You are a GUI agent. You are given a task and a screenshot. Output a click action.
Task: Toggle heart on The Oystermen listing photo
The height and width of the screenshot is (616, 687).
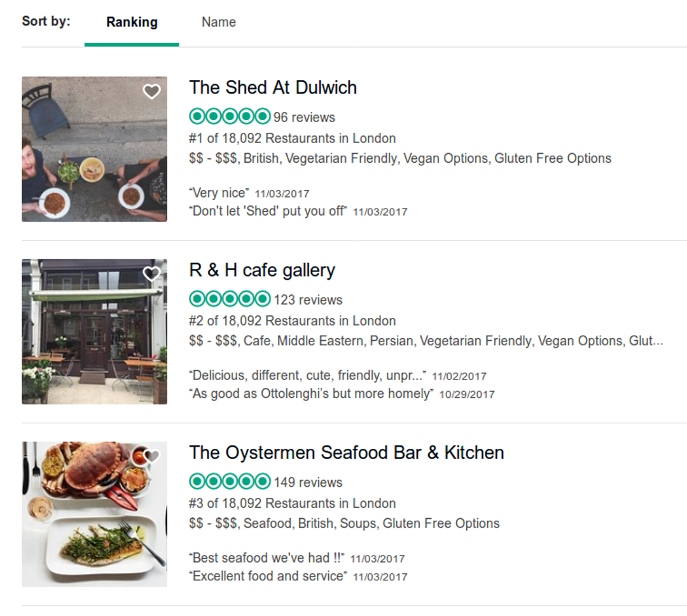coord(151,456)
